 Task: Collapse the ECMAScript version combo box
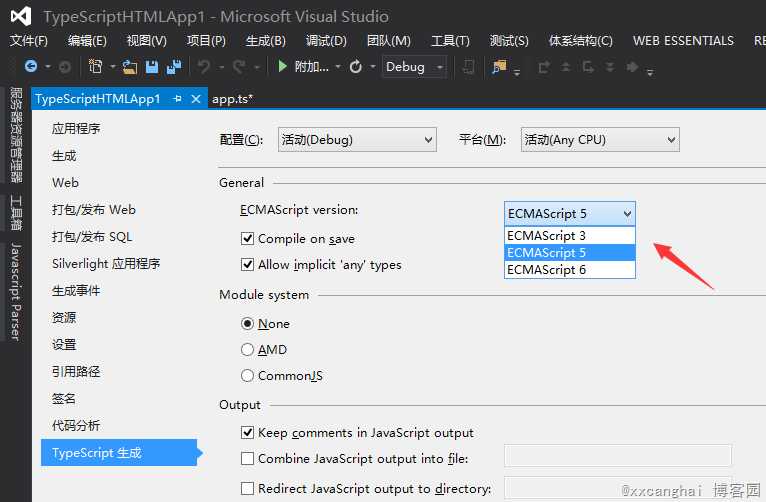570,214
